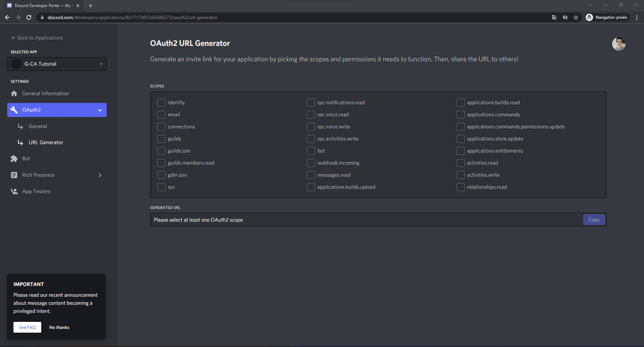Check the gdm.join scope
Viewport: 644px width, 347px height.
click(x=161, y=175)
